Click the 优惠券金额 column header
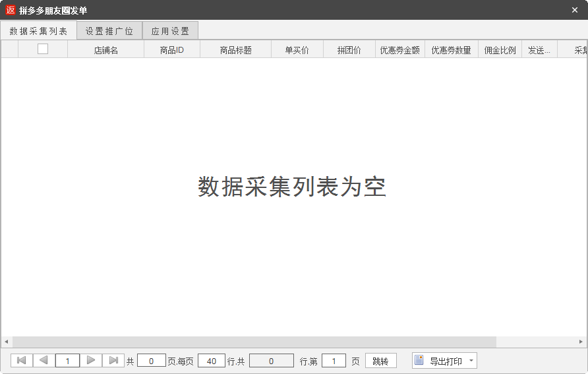588x374 pixels. coord(400,49)
